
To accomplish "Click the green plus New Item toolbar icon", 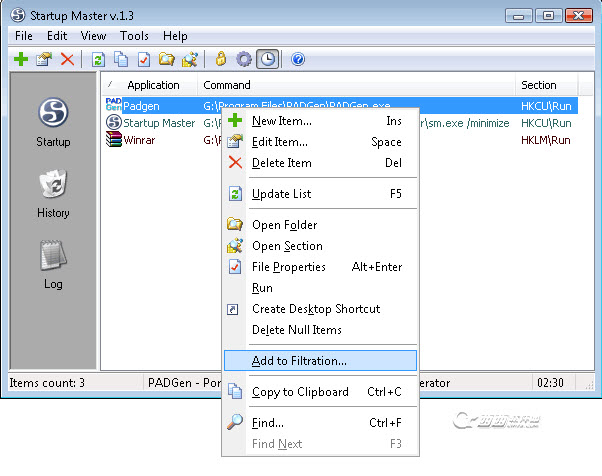I will click(21, 59).
